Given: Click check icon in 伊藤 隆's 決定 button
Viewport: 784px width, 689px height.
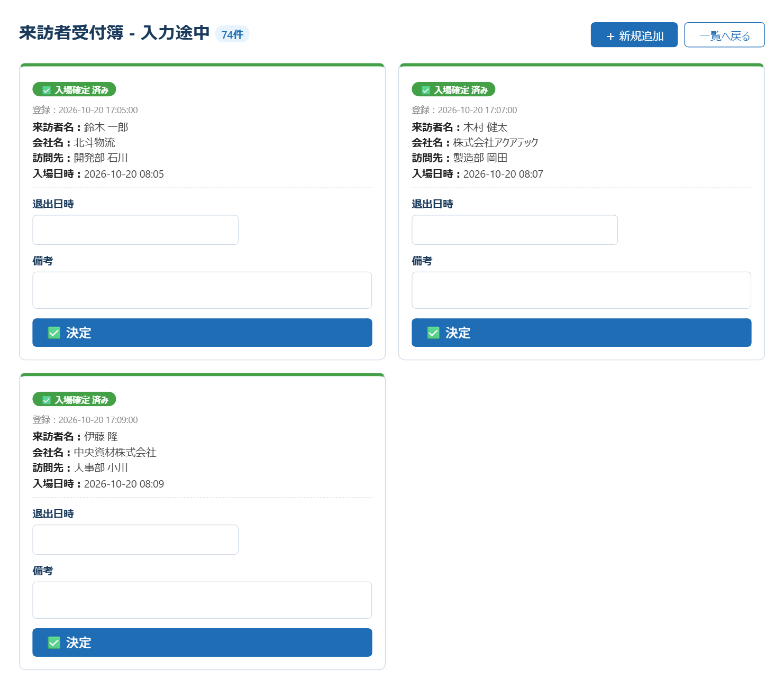Looking at the screenshot, I should (x=54, y=642).
